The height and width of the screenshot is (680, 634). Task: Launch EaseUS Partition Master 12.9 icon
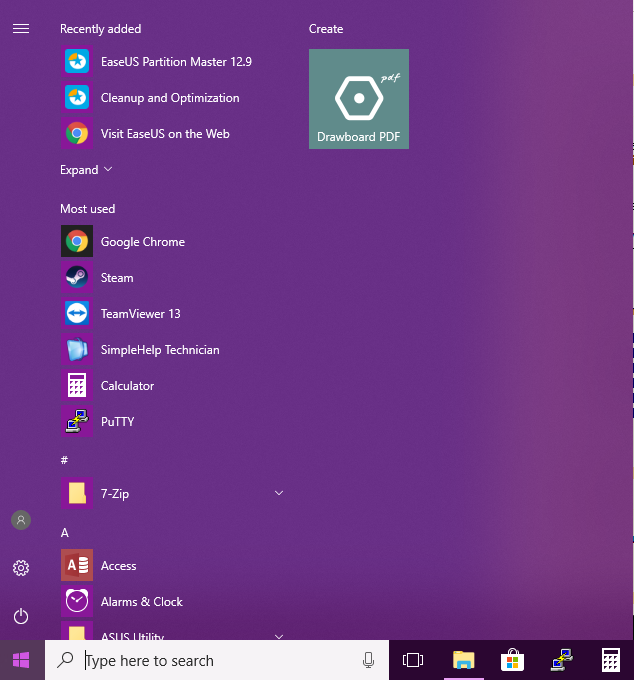click(77, 61)
